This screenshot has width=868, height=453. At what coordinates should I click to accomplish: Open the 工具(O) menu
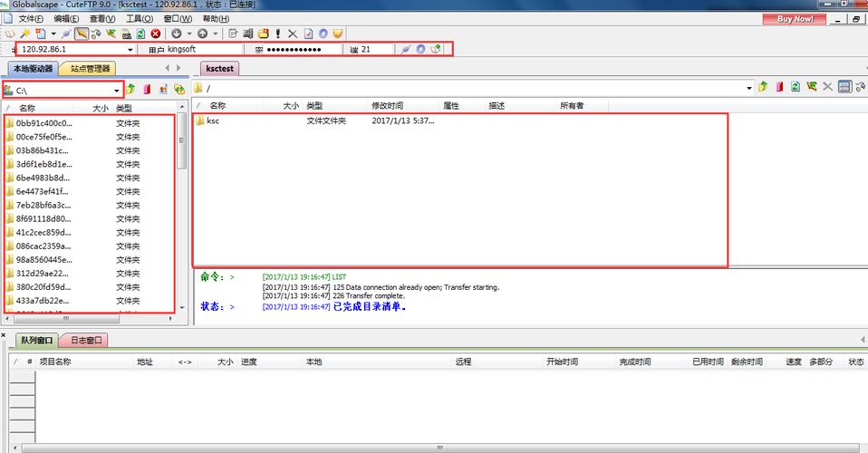tap(139, 18)
